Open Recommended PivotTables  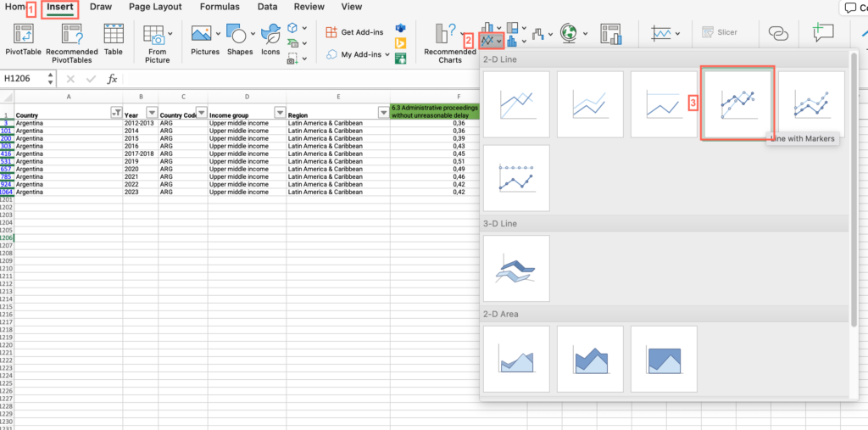click(72, 43)
